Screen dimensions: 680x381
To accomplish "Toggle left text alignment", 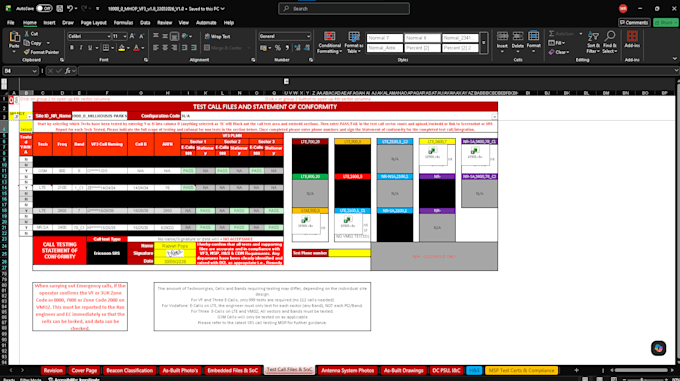I will coord(156,48).
